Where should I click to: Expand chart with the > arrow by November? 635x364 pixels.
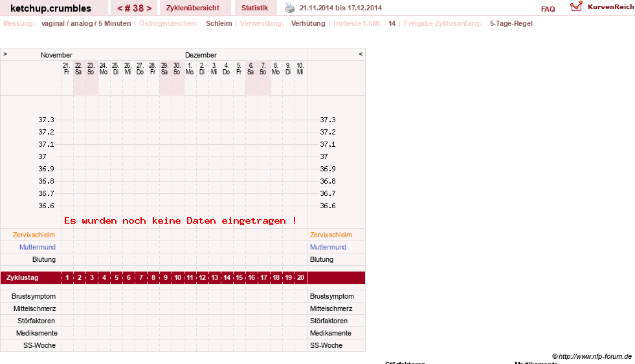(x=5, y=54)
